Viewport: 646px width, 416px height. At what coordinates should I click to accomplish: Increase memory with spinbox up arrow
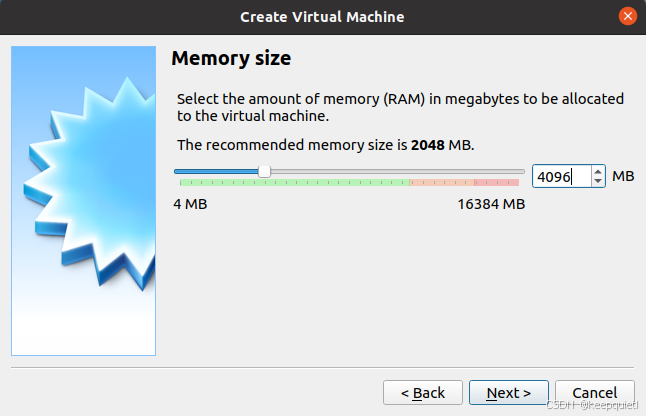coord(598,171)
